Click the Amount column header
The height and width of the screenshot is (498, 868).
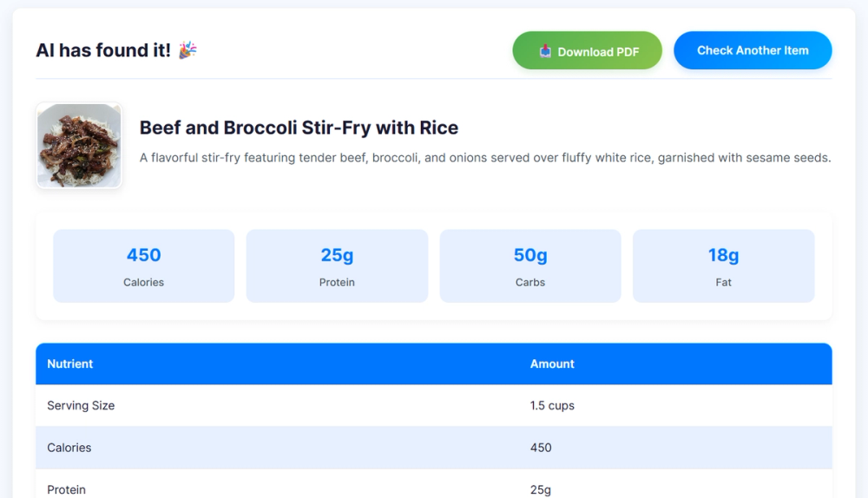click(552, 364)
